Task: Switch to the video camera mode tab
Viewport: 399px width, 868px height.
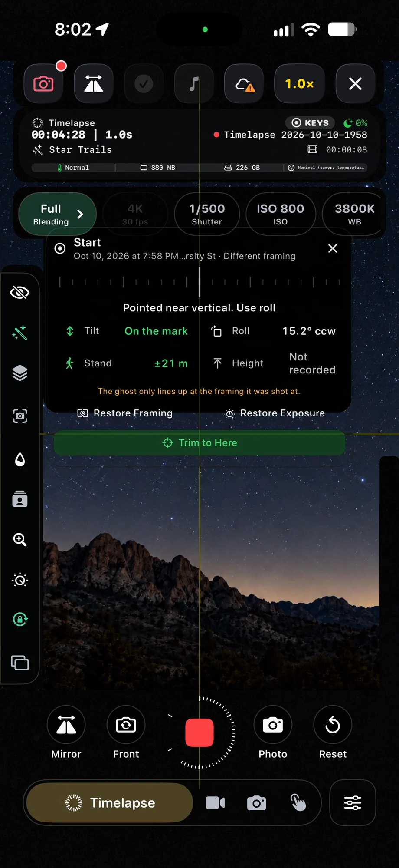Action: tap(215, 803)
